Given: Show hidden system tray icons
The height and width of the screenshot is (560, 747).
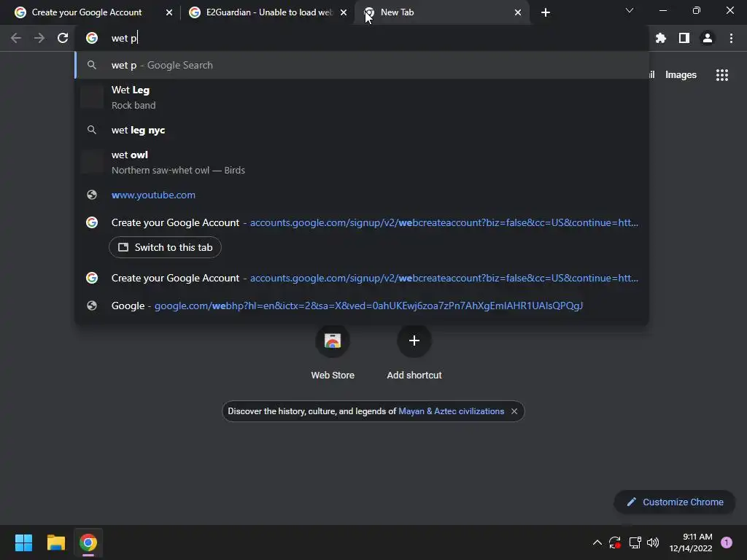Looking at the screenshot, I should pos(597,542).
